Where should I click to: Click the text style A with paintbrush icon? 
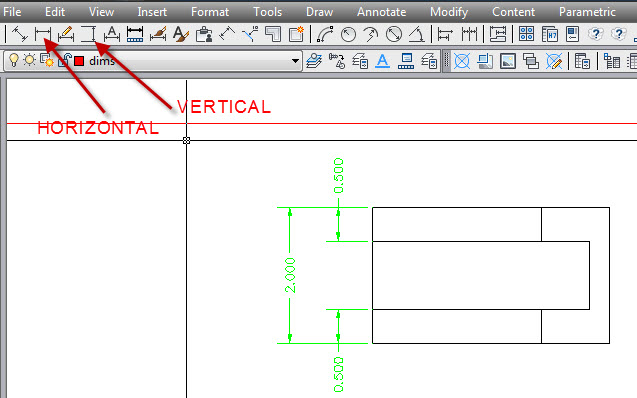coord(181,34)
